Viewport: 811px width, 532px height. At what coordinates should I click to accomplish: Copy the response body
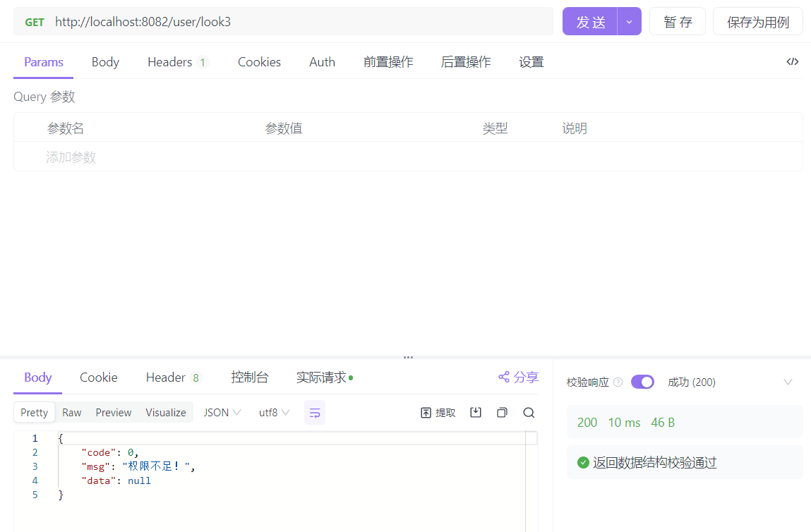click(x=502, y=412)
